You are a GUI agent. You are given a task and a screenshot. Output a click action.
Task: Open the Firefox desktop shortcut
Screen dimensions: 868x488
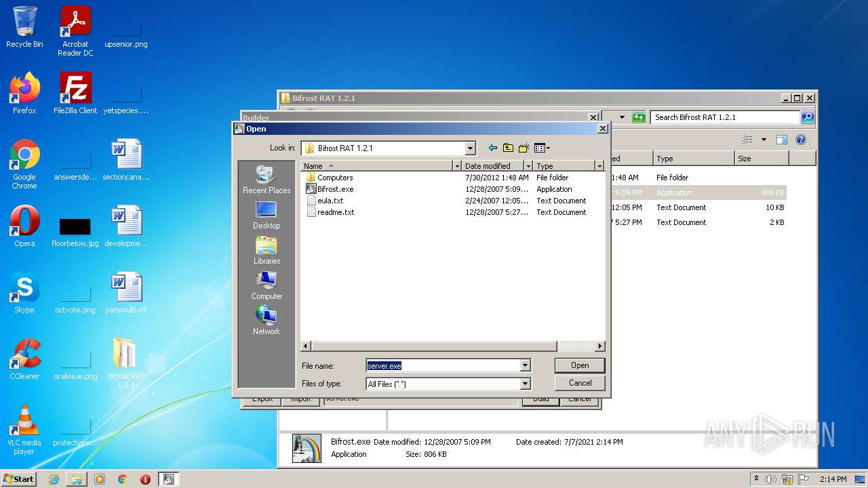tap(24, 93)
